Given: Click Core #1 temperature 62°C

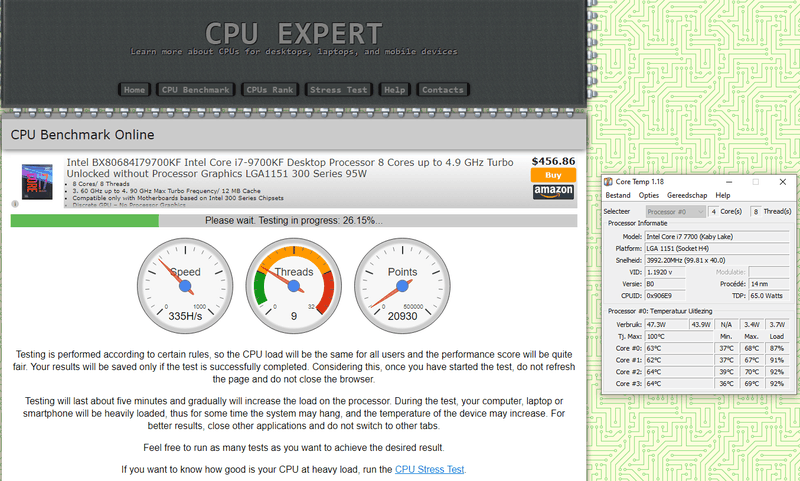Looking at the screenshot, I should [679, 360].
